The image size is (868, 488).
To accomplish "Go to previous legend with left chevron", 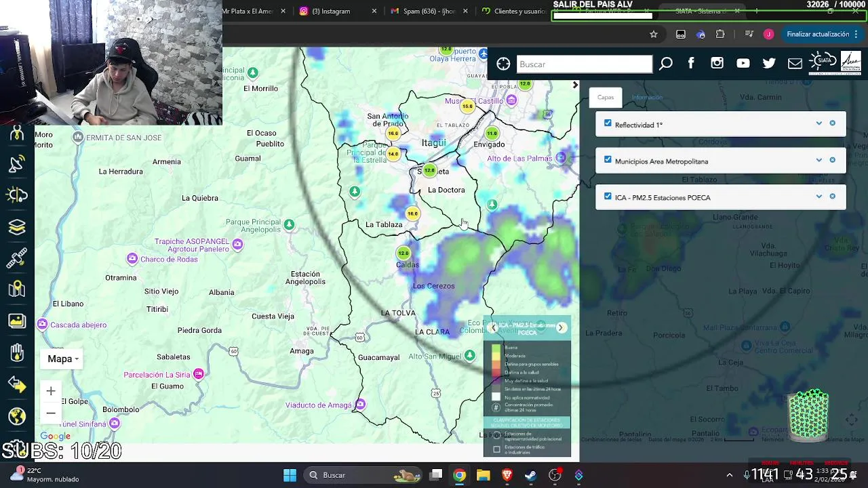I will pos(492,328).
